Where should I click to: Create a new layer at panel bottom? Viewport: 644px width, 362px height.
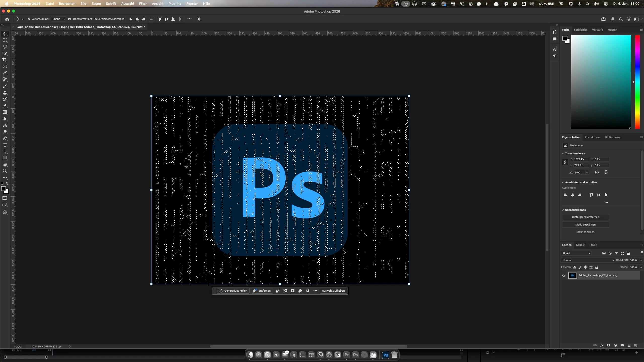pos(629,345)
